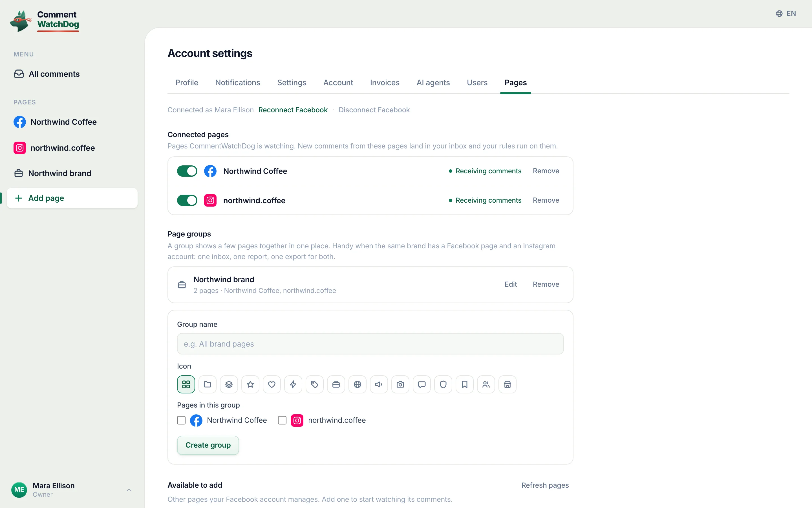Screen dimensions: 812x508
Task: Focus the Group name input field
Action: click(x=370, y=344)
